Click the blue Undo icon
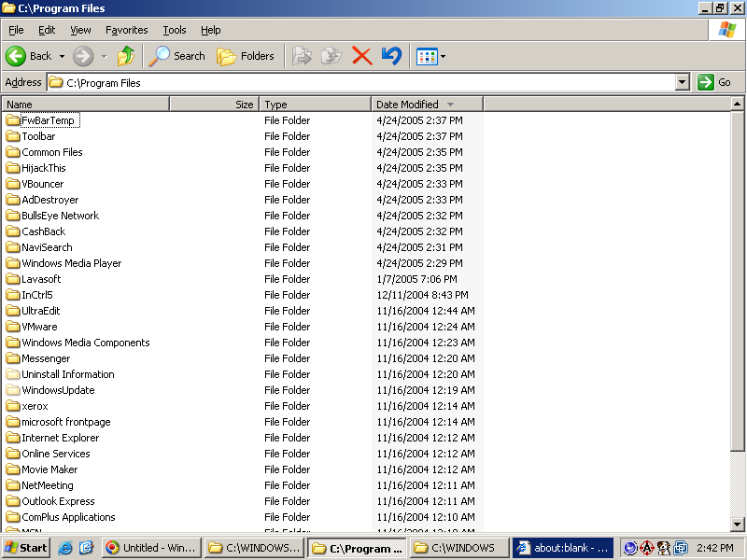The height and width of the screenshot is (560, 747). [x=391, y=56]
